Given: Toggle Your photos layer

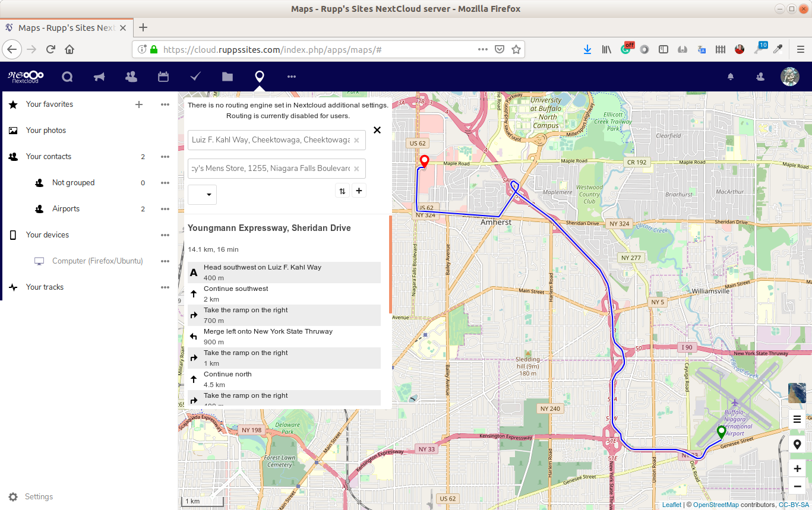Looking at the screenshot, I should pyautogui.click(x=46, y=131).
